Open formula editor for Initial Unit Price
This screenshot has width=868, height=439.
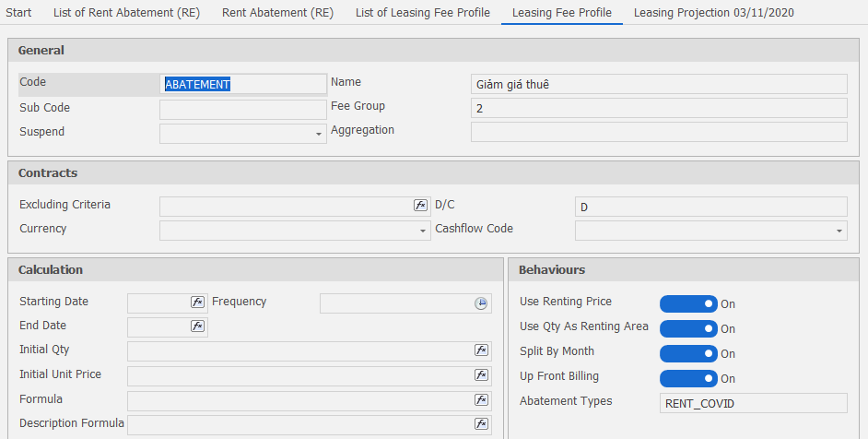pos(481,375)
